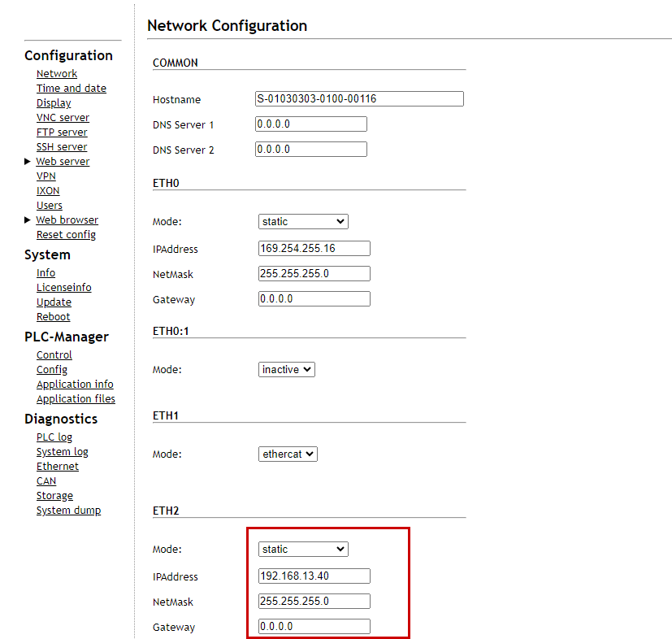Open the PLC log link
The image size is (672, 639).
[54, 437]
